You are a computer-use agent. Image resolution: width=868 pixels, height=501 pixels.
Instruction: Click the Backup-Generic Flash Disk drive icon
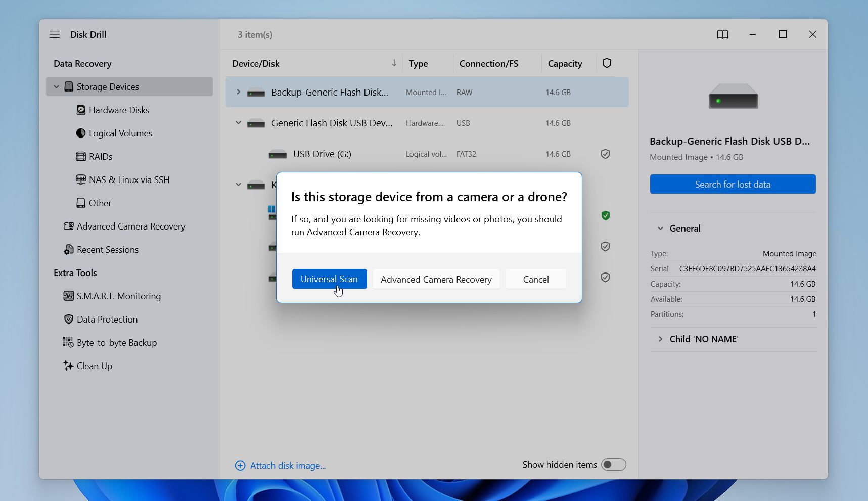click(256, 93)
